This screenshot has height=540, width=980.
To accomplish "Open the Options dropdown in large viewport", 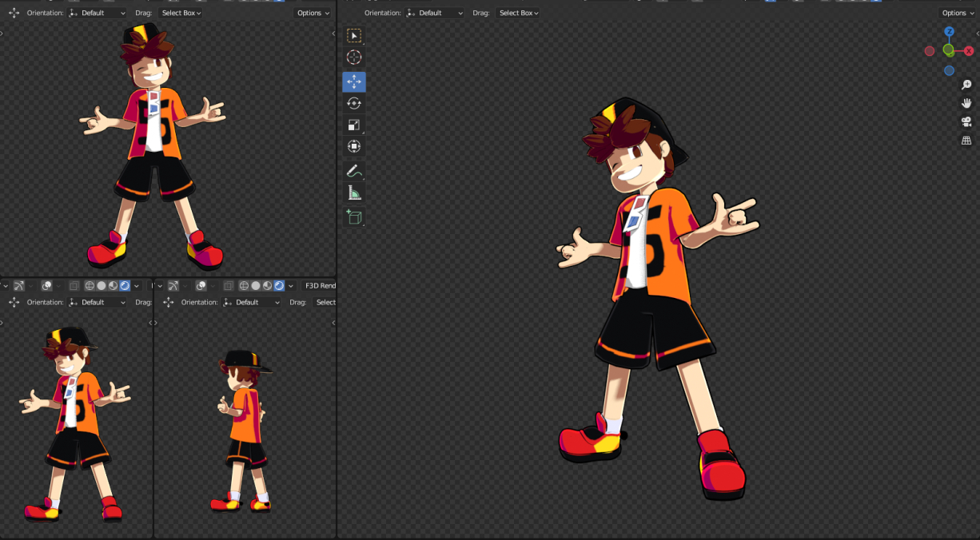I will pyautogui.click(x=957, y=13).
